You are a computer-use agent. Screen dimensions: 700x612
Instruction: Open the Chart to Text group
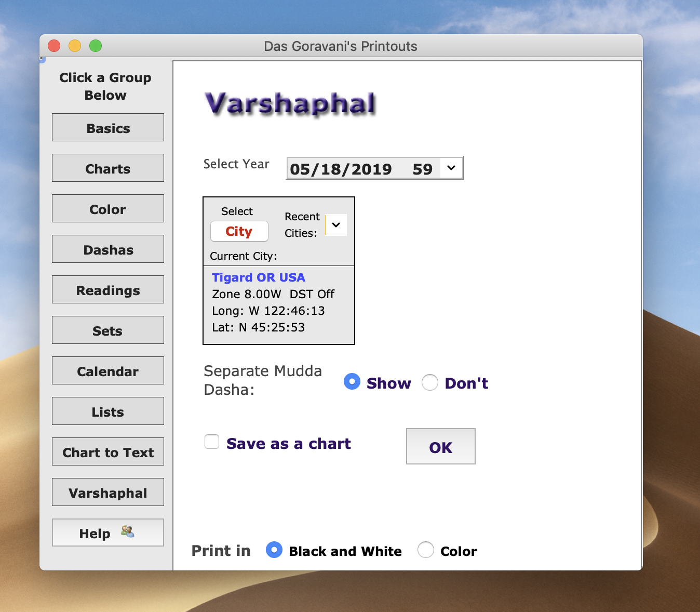[107, 452]
